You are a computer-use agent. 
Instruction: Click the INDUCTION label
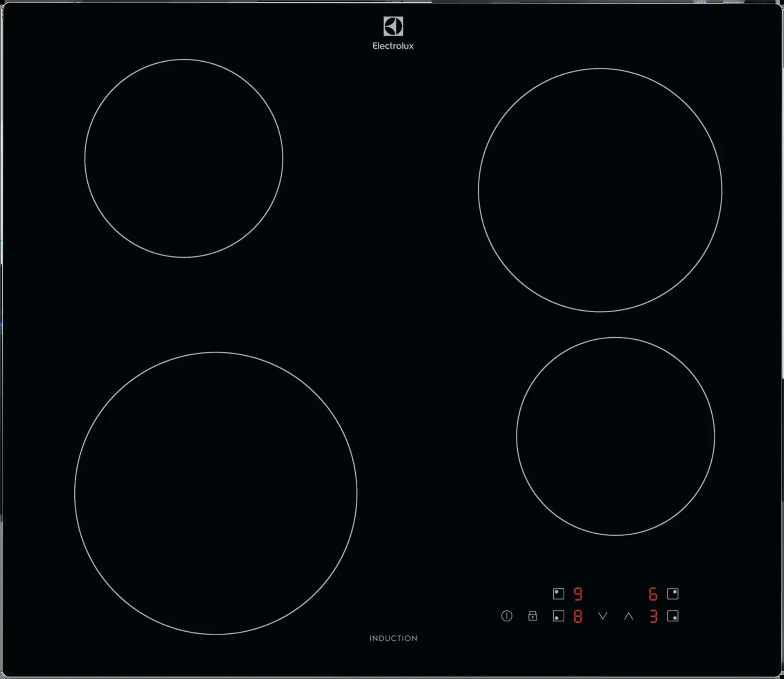click(393, 638)
